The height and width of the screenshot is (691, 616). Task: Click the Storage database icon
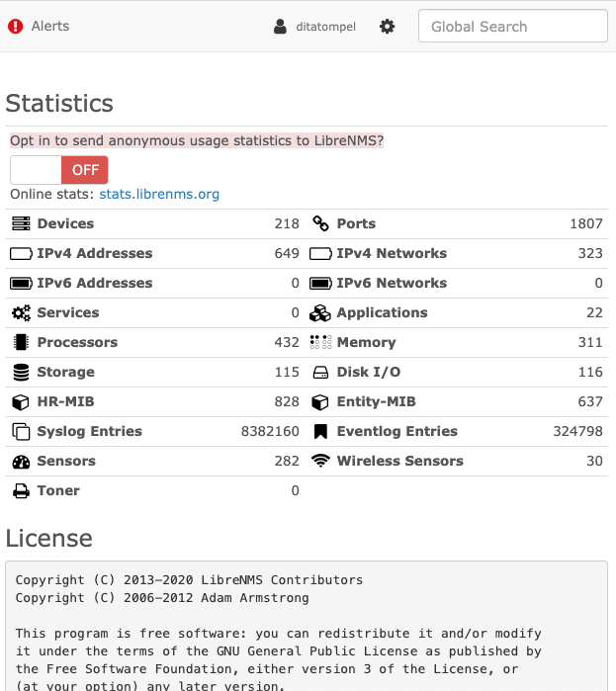(x=21, y=372)
